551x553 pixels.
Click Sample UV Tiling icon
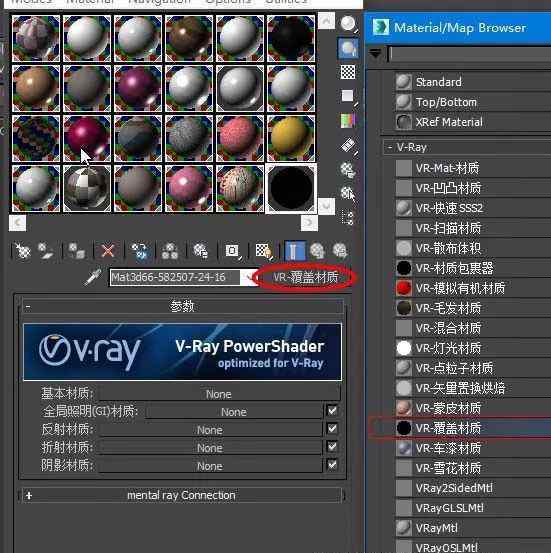click(348, 96)
